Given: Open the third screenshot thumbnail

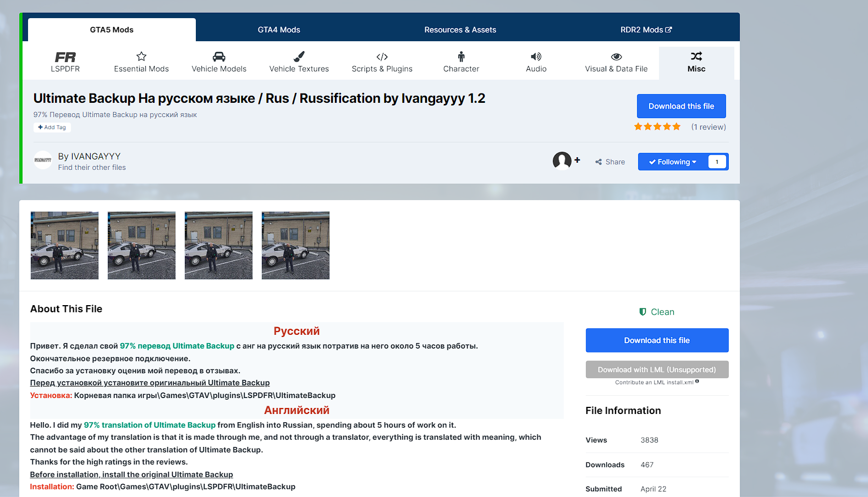Looking at the screenshot, I should 218,245.
